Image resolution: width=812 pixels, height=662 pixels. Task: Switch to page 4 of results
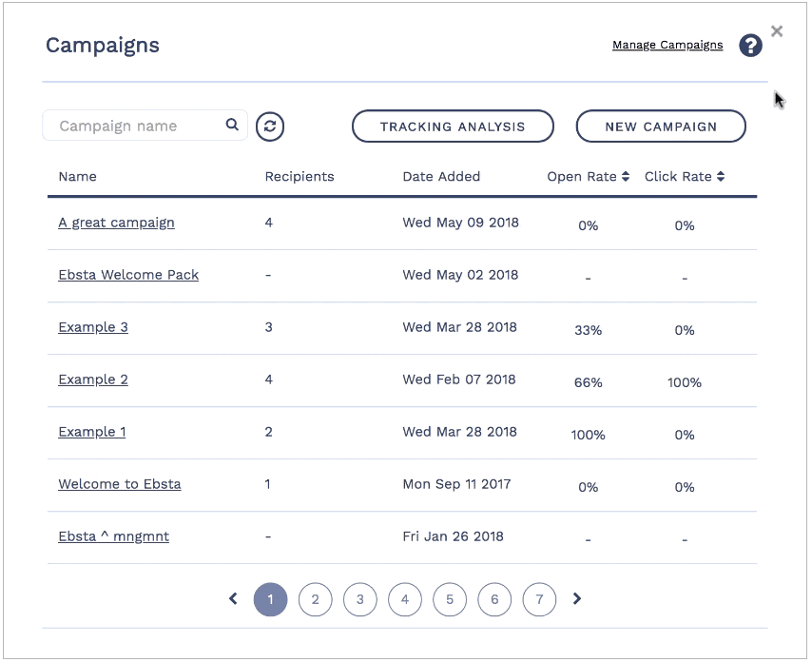pyautogui.click(x=405, y=599)
